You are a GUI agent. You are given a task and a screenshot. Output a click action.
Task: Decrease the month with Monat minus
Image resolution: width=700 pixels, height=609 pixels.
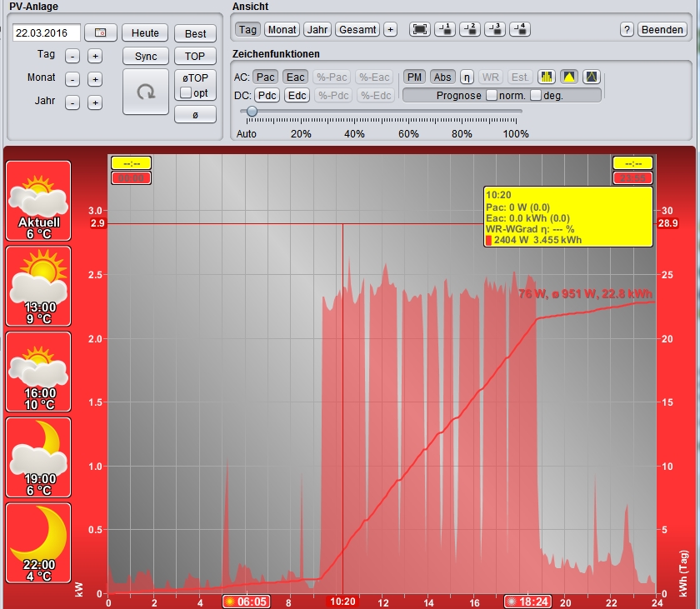(x=72, y=79)
